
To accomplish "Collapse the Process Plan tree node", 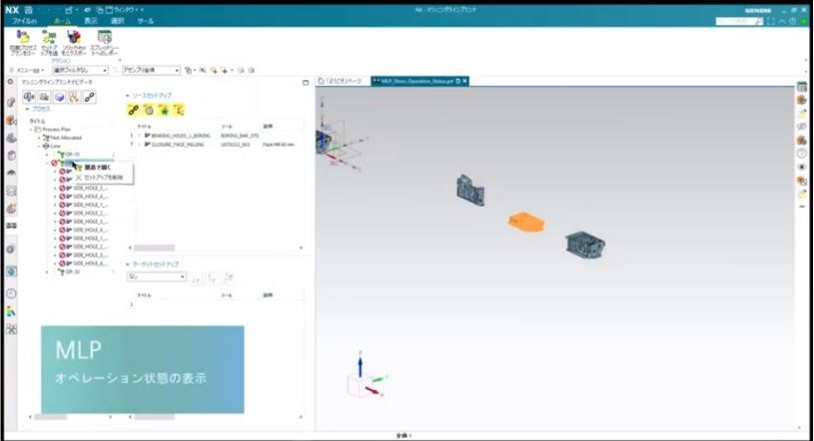I will tap(31, 129).
